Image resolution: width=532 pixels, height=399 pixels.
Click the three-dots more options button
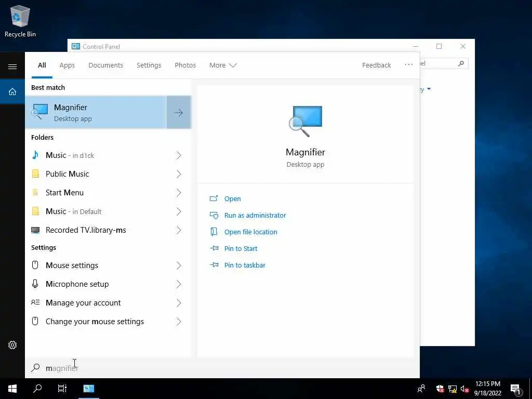(408, 64)
